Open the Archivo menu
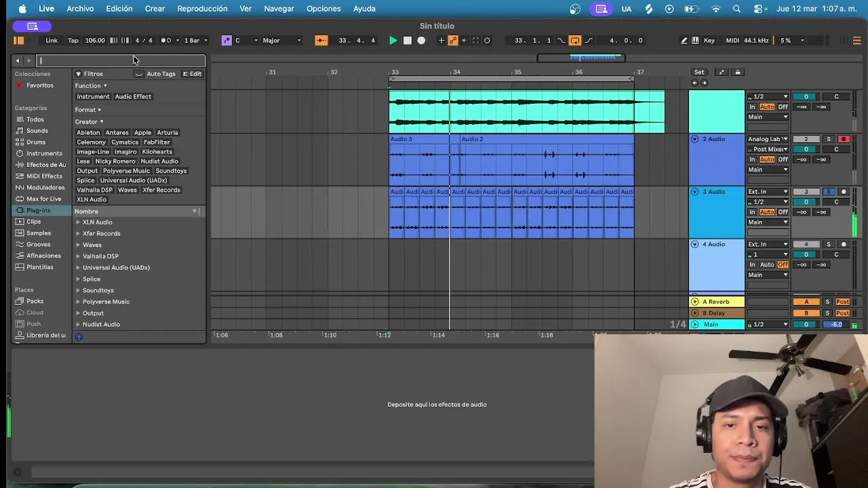Image resolution: width=868 pixels, height=488 pixels. (x=80, y=9)
